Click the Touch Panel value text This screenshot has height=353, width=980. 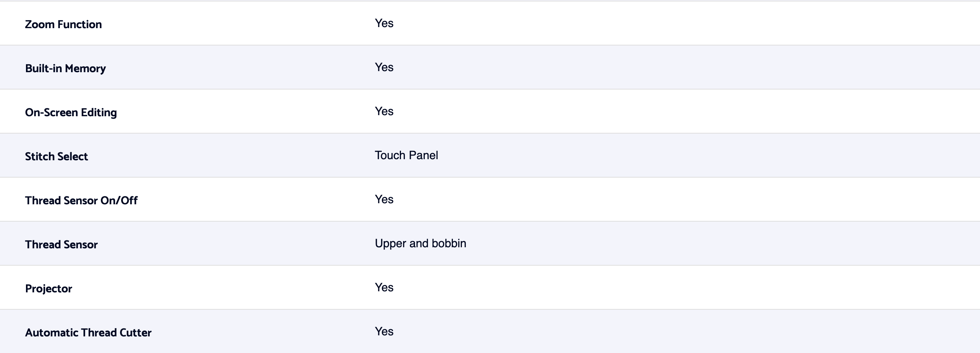pyautogui.click(x=406, y=155)
